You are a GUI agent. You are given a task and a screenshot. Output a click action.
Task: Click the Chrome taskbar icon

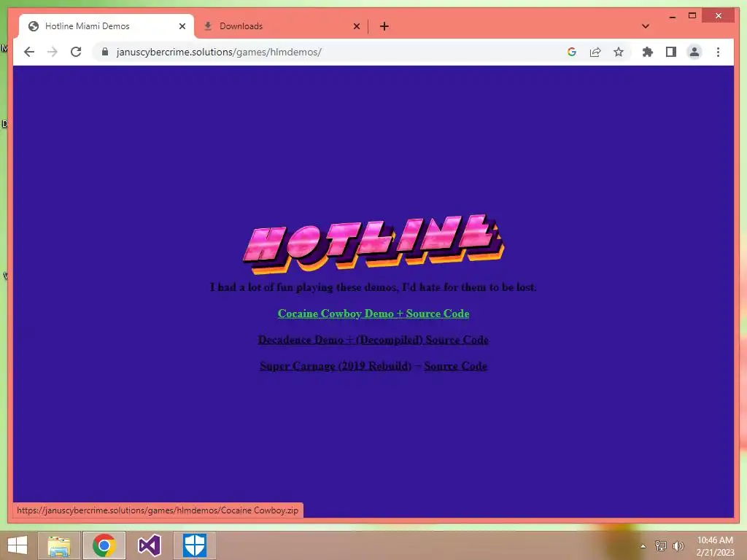coord(104,545)
